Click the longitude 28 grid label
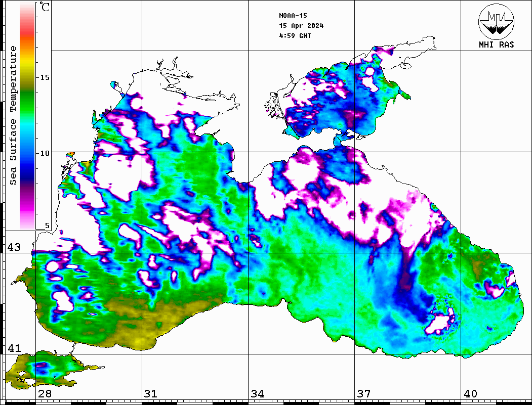 click(x=45, y=394)
